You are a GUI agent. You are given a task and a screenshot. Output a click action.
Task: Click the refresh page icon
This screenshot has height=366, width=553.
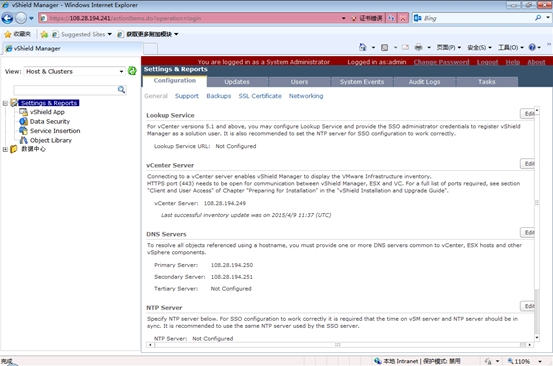click(391, 18)
